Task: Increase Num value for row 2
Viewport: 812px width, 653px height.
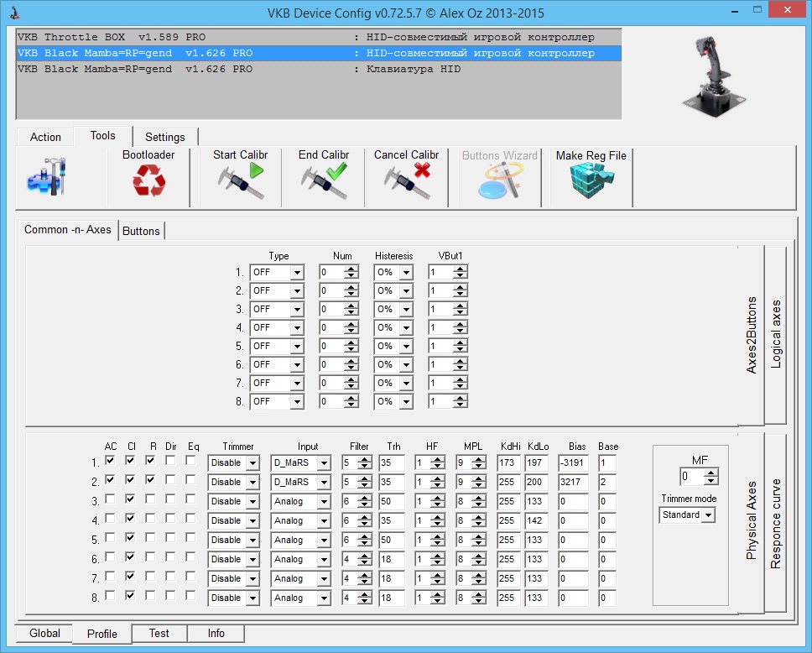Action: pos(351,287)
